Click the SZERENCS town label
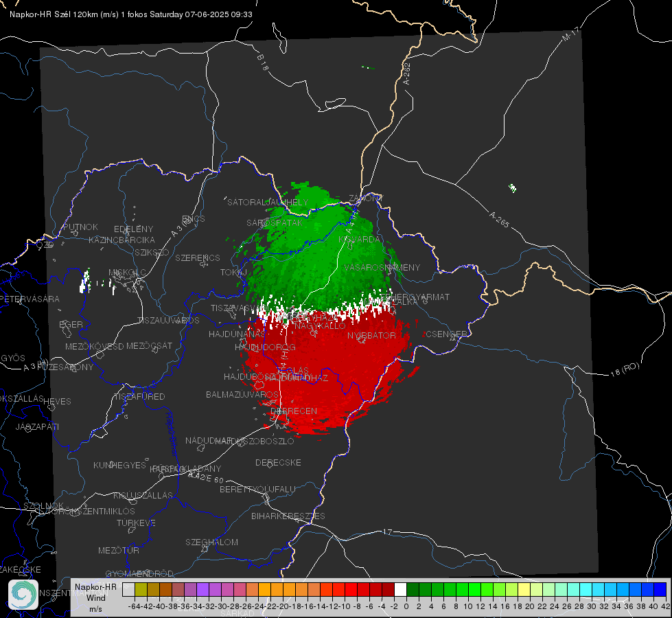 click(x=198, y=257)
